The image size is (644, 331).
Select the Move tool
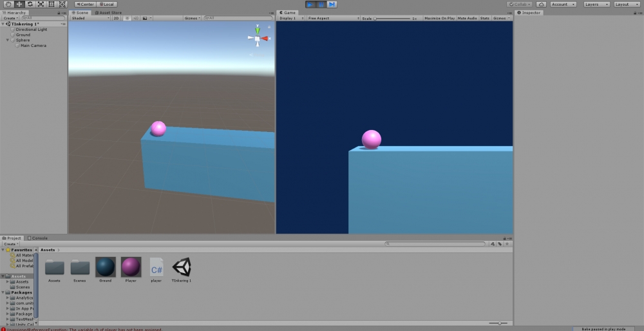[19, 4]
